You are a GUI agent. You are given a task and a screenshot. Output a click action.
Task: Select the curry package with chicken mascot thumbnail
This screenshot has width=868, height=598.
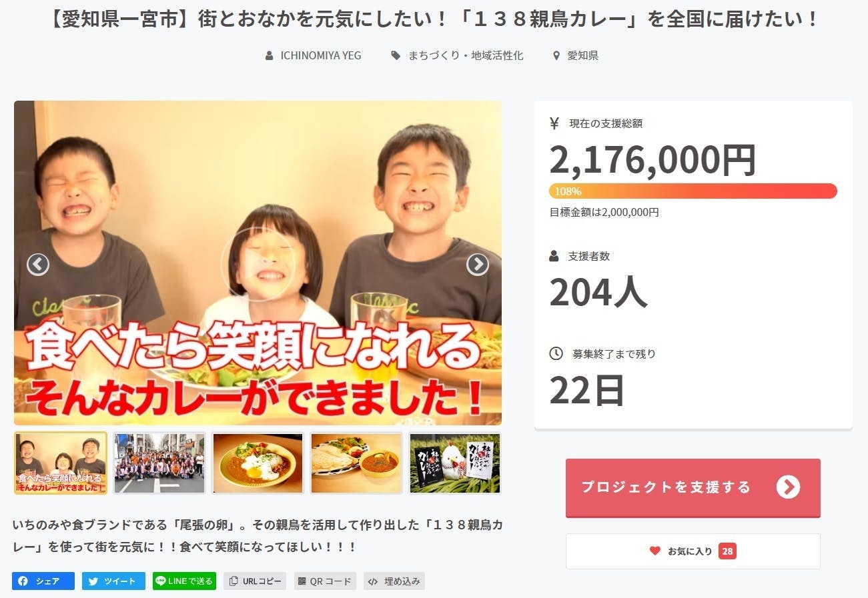coord(455,463)
